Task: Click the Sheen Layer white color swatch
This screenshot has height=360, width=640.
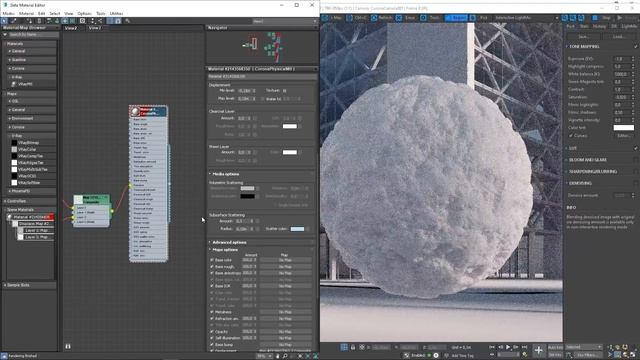Action: (x=289, y=152)
